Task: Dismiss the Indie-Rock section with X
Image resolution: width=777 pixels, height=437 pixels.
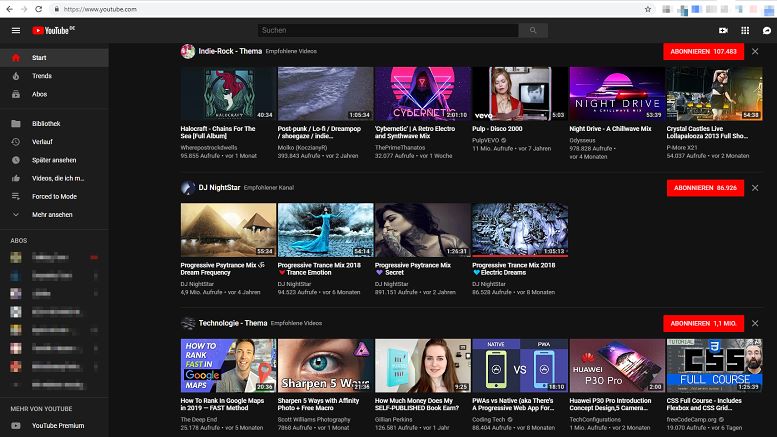Action: (x=755, y=52)
